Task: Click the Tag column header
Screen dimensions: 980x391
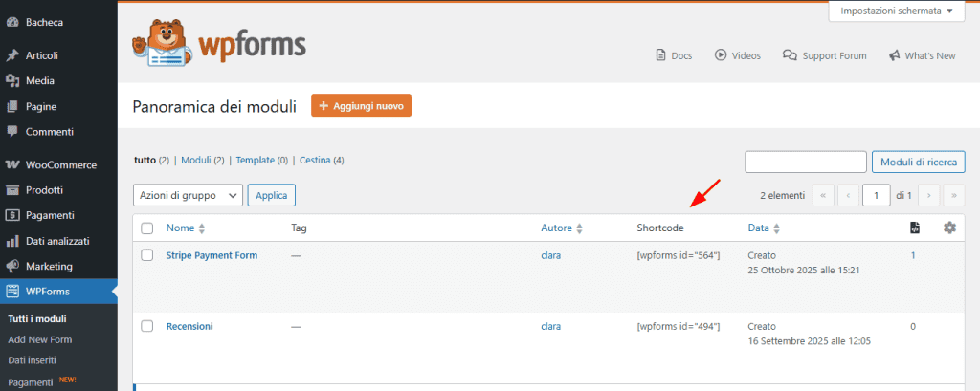Action: tap(299, 228)
